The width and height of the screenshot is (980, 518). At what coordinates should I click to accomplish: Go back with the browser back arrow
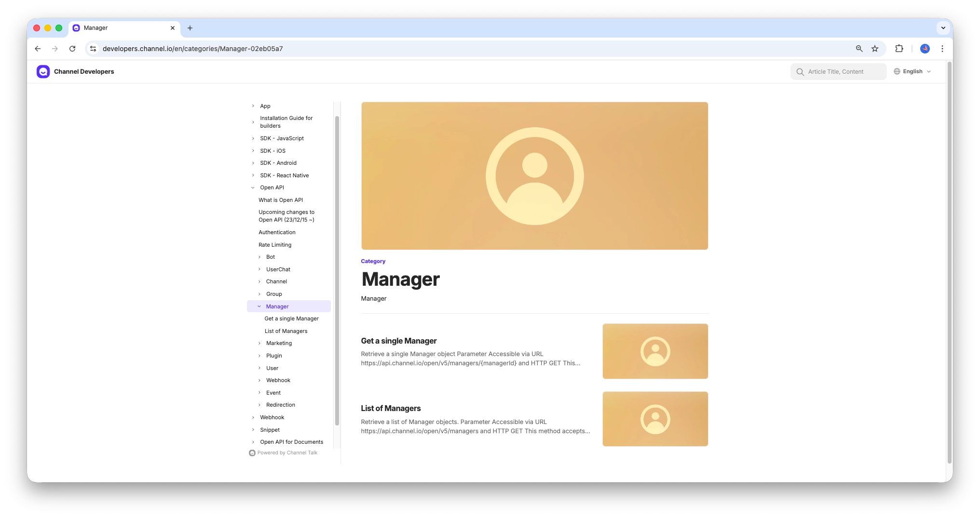38,49
